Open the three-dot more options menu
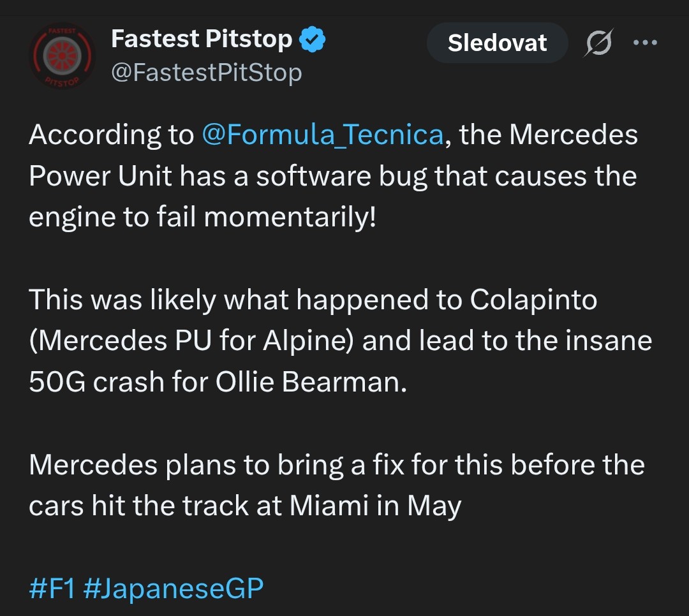 click(x=644, y=43)
